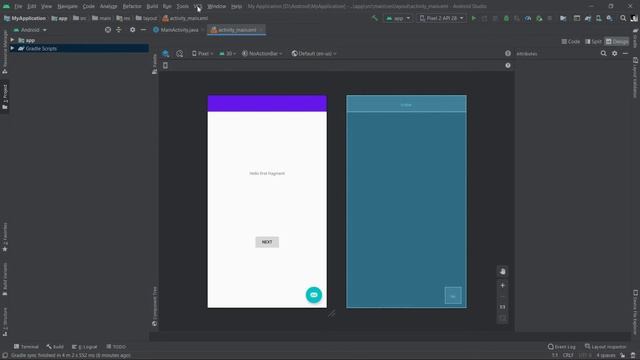The width and height of the screenshot is (640, 360).
Task: Click the layout breadcrumb folder
Action: coord(146,18)
